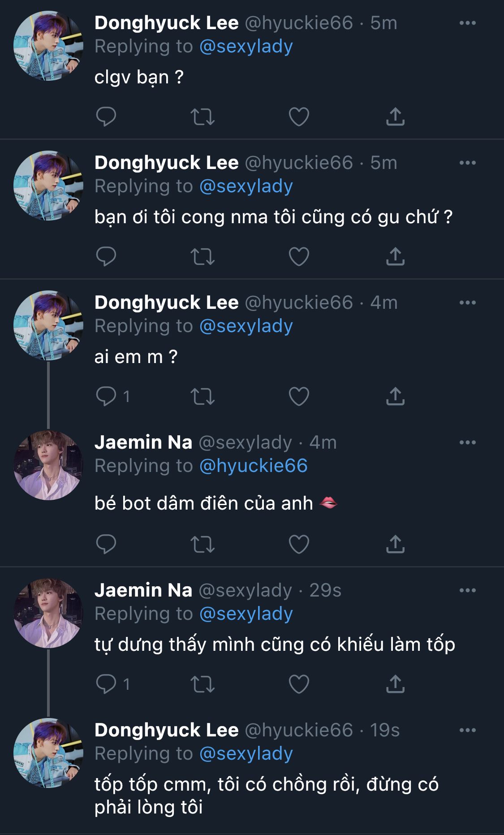Like Jaemin's "có khiếu làm tốp" tweet

[x=299, y=684]
